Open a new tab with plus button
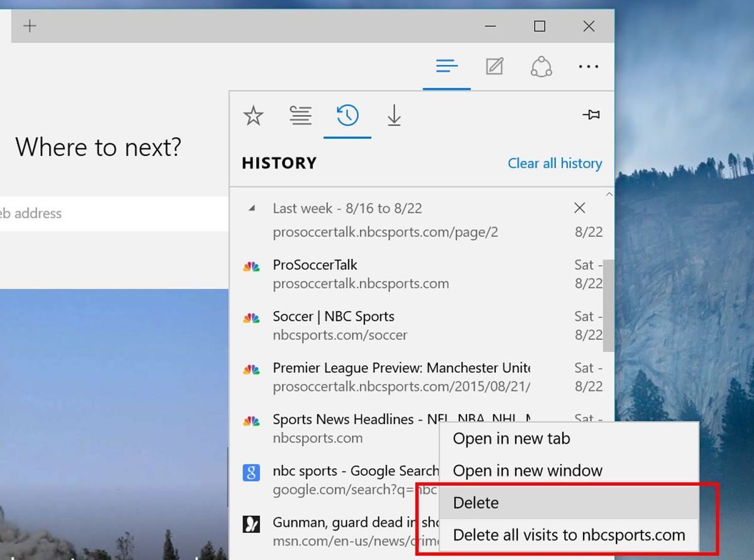This screenshot has height=560, width=754. [x=30, y=26]
